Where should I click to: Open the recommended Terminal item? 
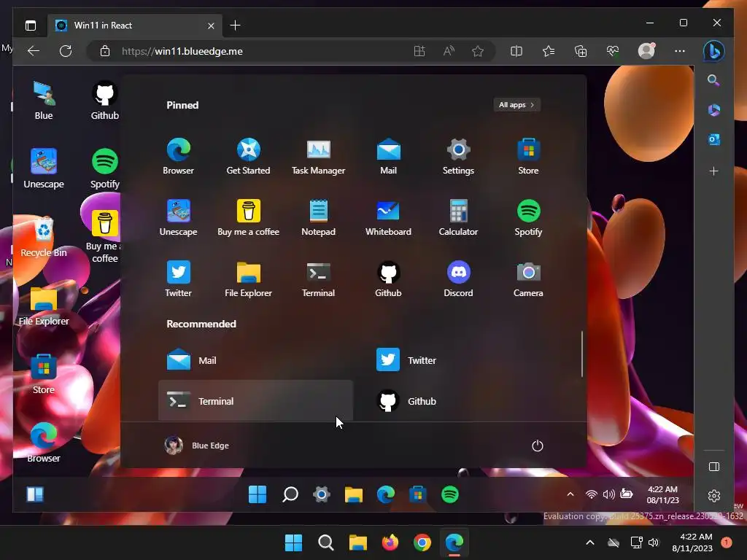tap(256, 400)
